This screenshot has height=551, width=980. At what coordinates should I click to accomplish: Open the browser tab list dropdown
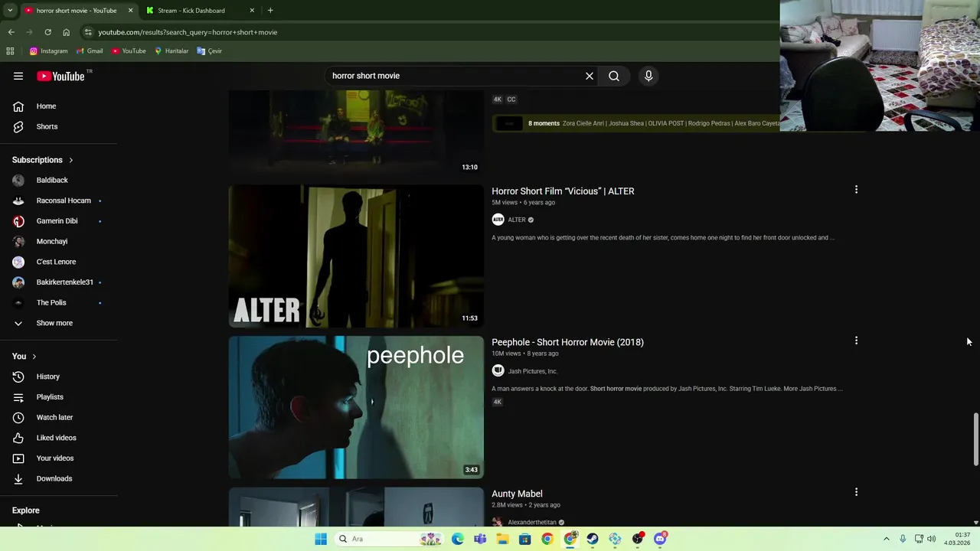pos(10,11)
